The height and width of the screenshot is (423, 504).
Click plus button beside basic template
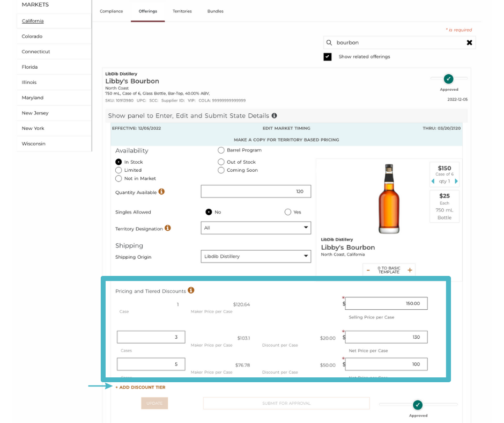410,270
